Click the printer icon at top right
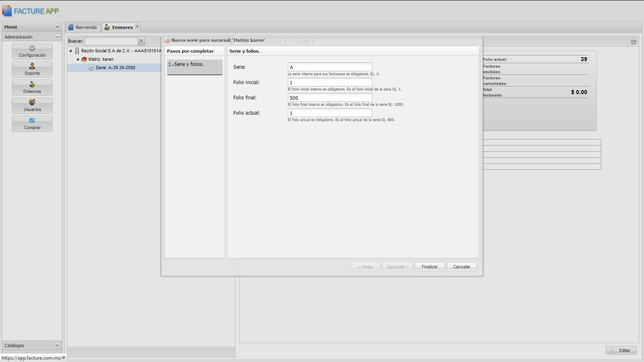Viewport: 644px width, 362px height. [x=633, y=41]
